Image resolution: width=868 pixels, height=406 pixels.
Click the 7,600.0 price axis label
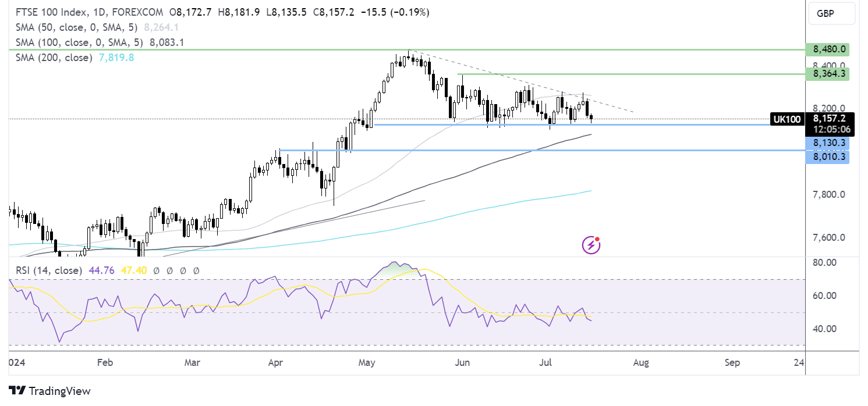[829, 237]
